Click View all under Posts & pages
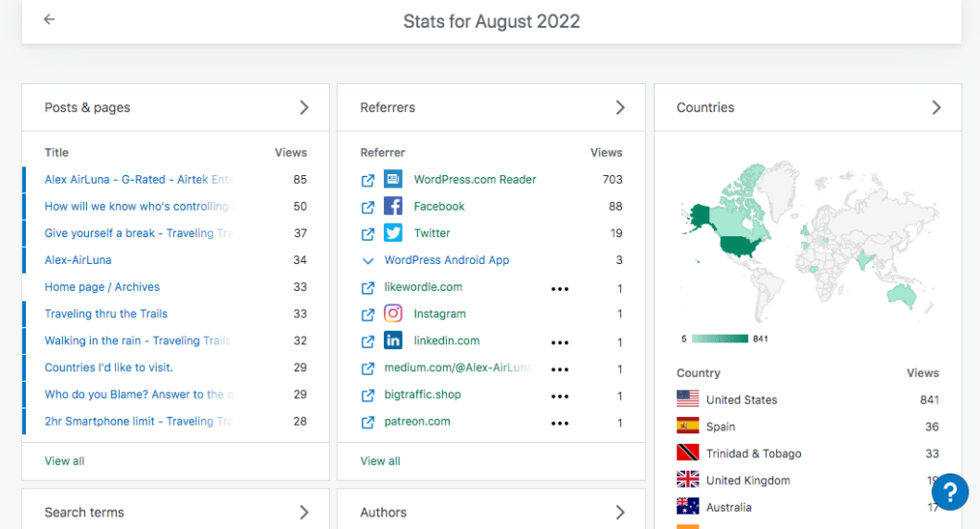The image size is (980, 529). click(64, 461)
